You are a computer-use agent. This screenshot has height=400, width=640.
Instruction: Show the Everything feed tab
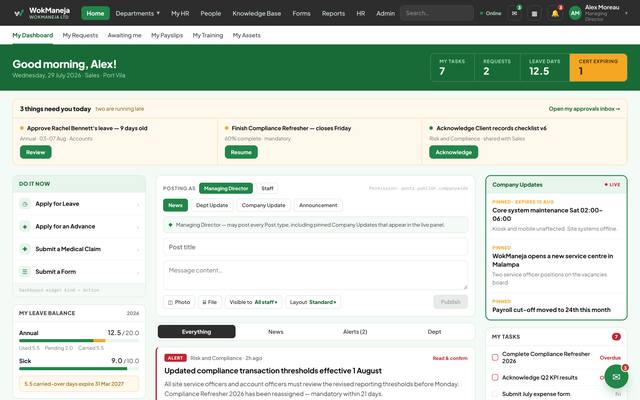196,332
